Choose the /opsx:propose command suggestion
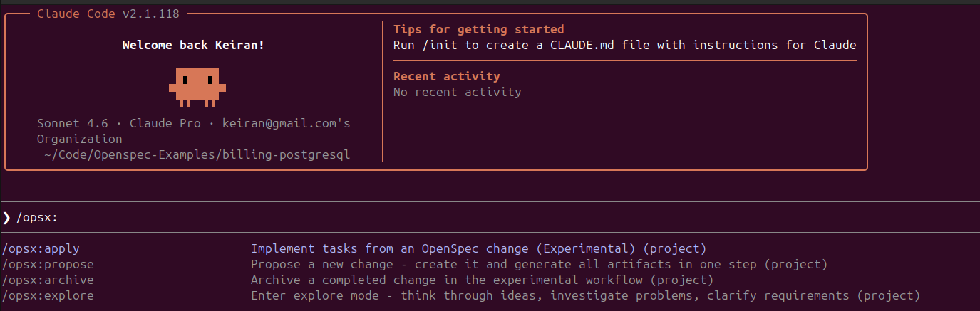Viewport: 980px width, 311px height. coord(48,265)
